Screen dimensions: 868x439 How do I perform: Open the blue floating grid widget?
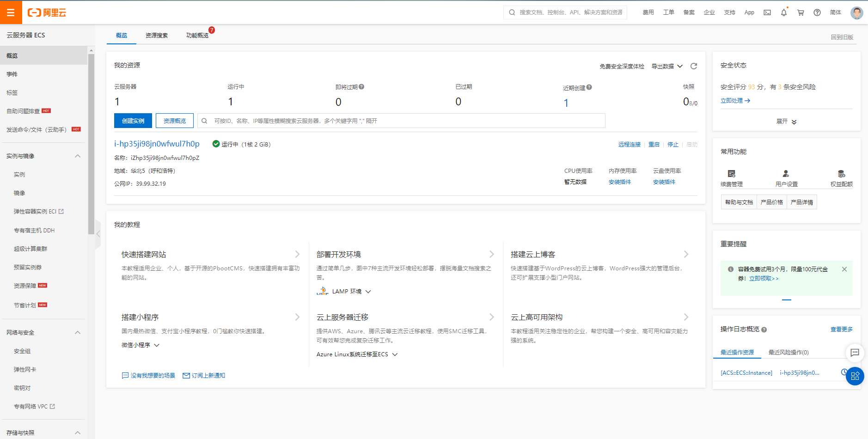click(855, 376)
